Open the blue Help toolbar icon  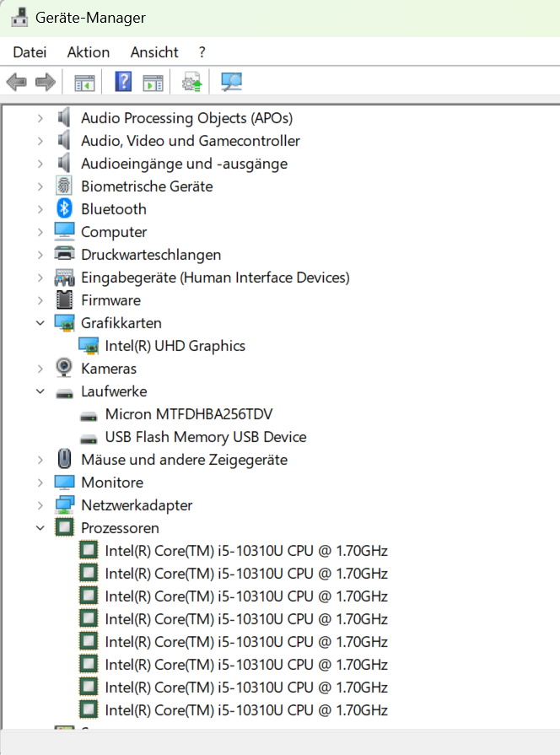(x=123, y=82)
